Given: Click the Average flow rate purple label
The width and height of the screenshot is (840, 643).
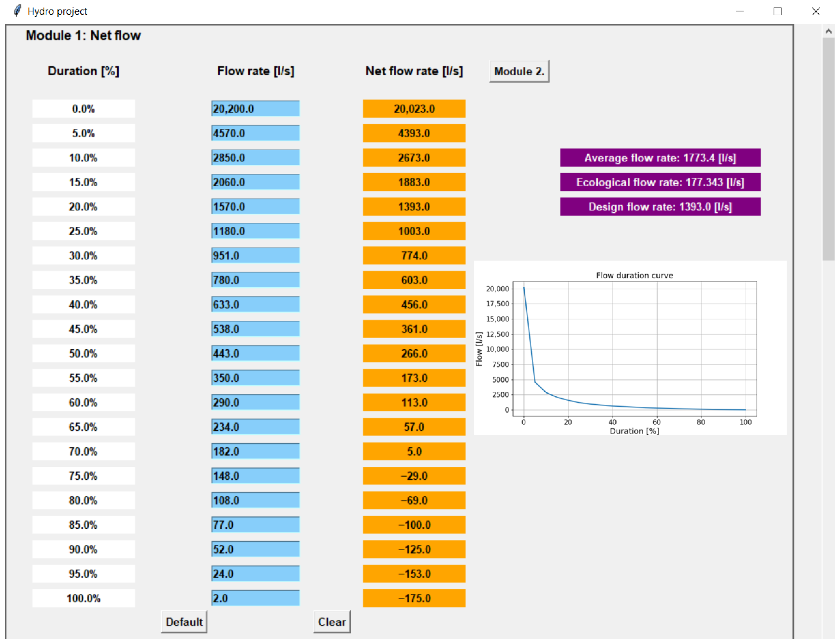Looking at the screenshot, I should click(x=660, y=158).
